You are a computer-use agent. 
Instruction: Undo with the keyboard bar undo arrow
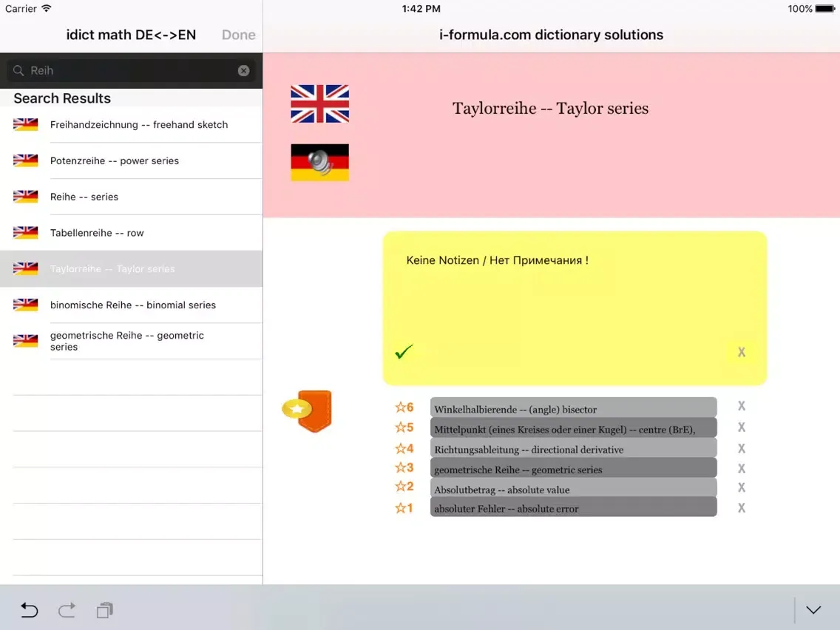[x=29, y=610]
